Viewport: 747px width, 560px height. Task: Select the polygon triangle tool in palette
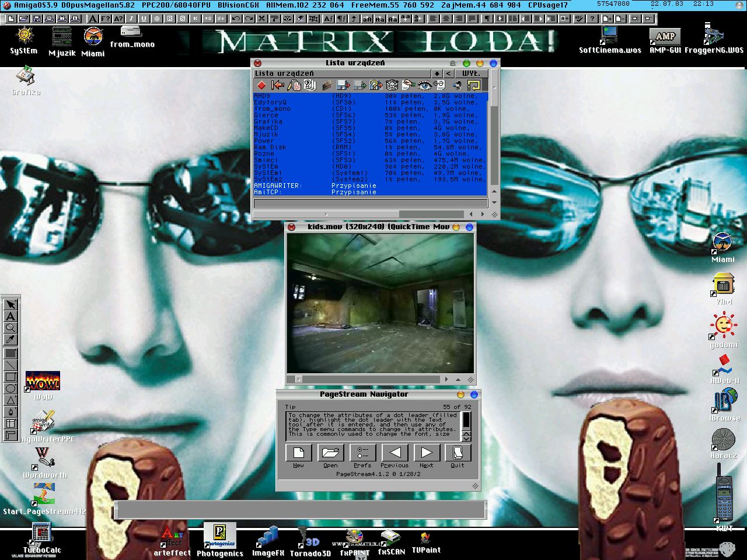[x=10, y=400]
